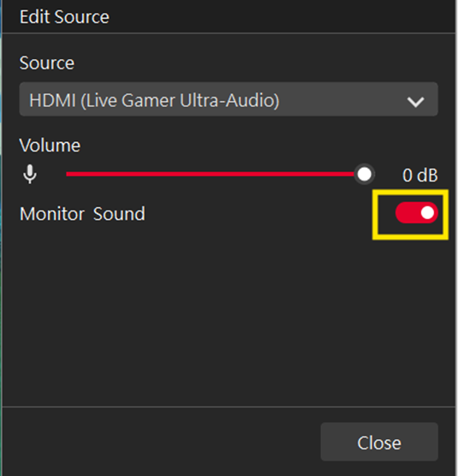Close the Edit Source dialog
Image resolution: width=458 pixels, height=476 pixels.
coord(379,442)
